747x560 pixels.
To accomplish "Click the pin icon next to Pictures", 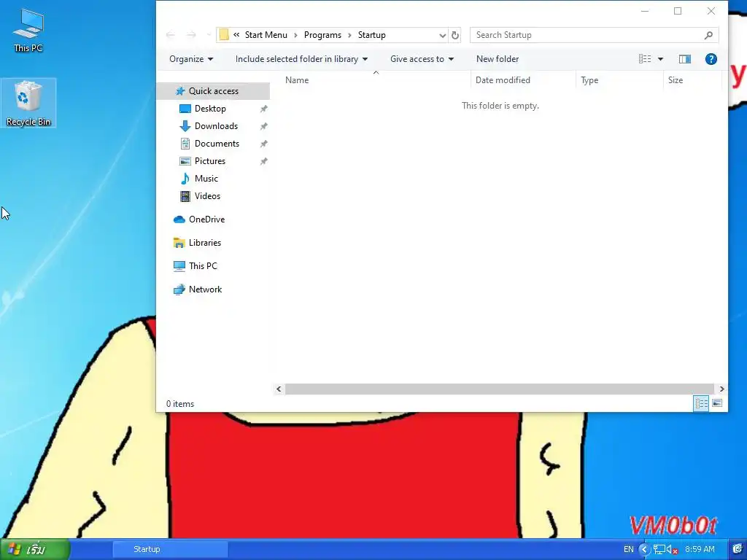I will (x=263, y=161).
